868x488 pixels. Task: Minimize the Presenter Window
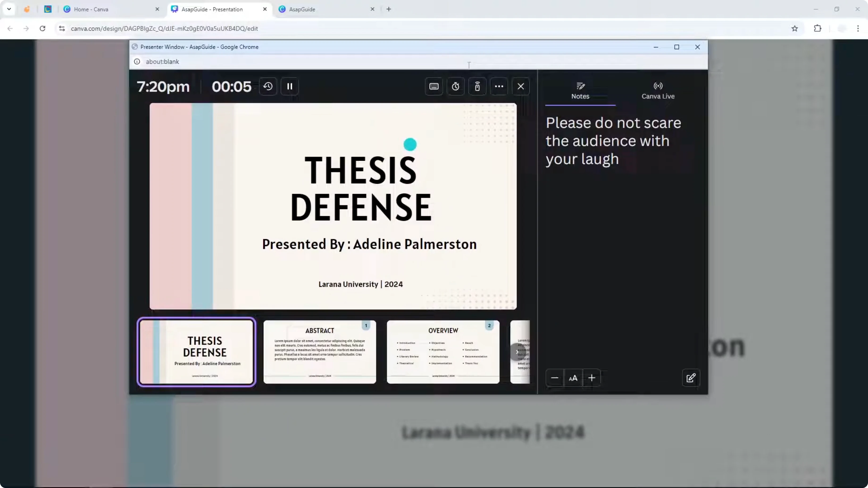click(x=656, y=47)
